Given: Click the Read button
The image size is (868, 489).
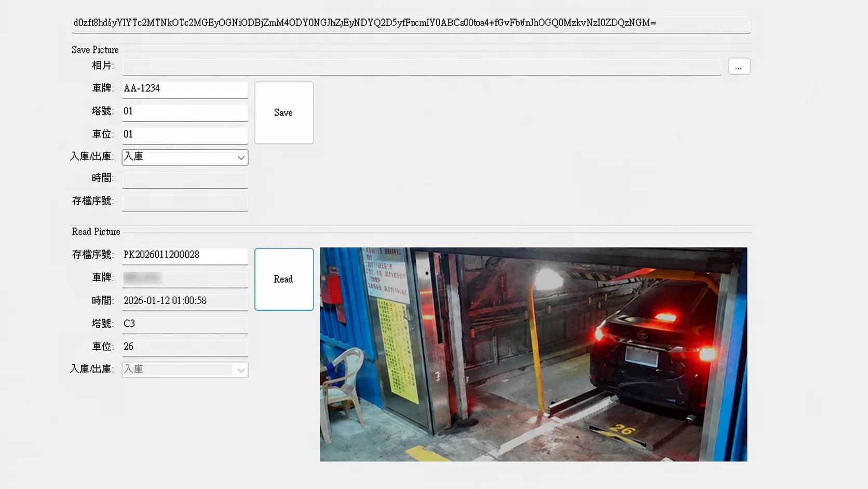Looking at the screenshot, I should tap(284, 279).
